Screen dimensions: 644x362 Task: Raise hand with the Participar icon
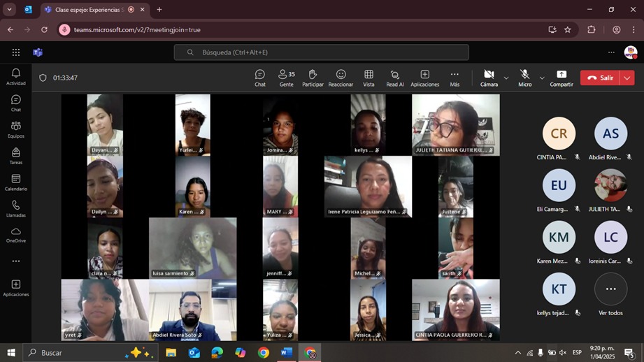pyautogui.click(x=313, y=78)
